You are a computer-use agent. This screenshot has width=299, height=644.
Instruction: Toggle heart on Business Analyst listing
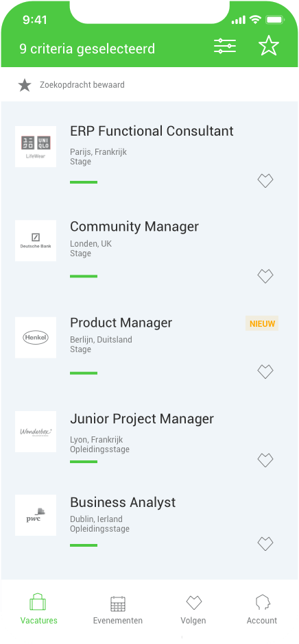(265, 544)
